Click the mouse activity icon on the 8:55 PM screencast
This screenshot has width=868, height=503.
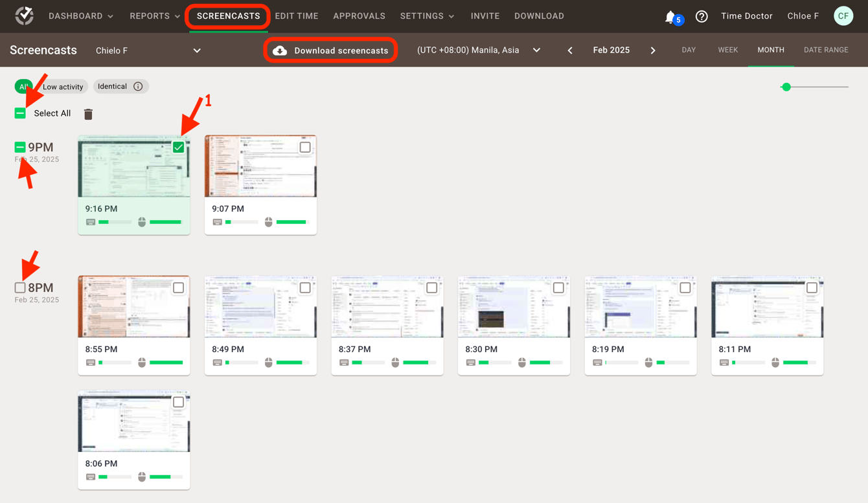click(142, 362)
